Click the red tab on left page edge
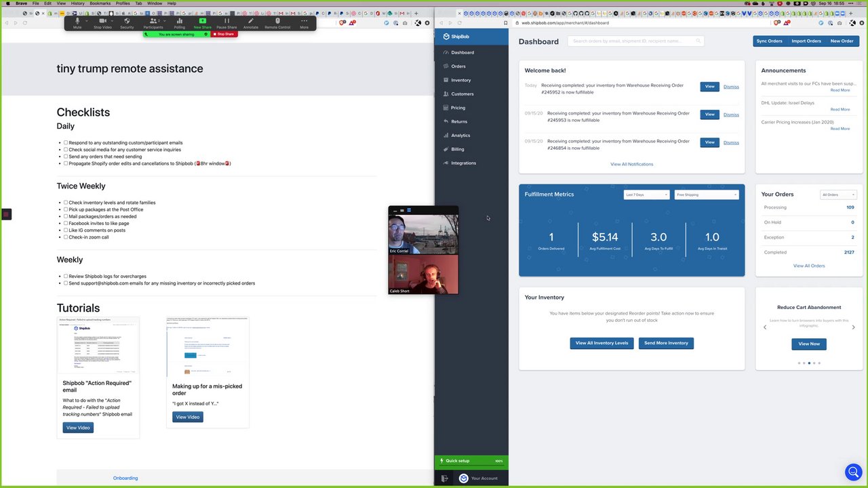The width and height of the screenshot is (868, 488). click(5, 214)
